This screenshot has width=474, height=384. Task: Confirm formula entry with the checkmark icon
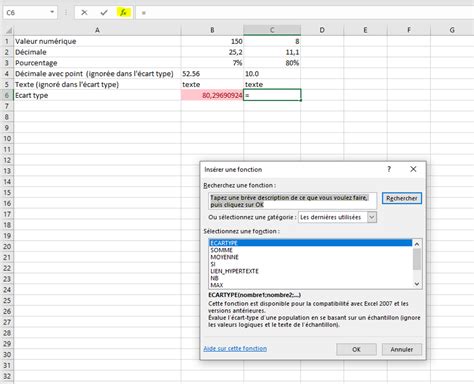[x=104, y=13]
